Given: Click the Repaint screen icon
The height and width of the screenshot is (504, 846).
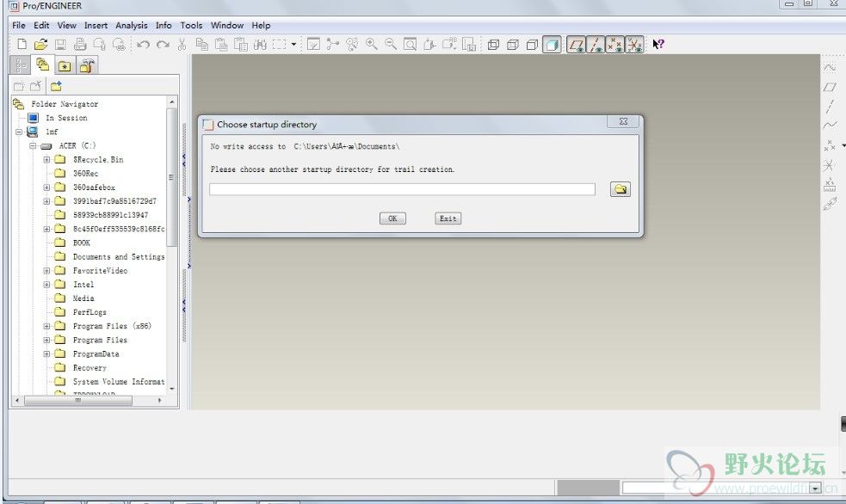Looking at the screenshot, I should [x=313, y=44].
